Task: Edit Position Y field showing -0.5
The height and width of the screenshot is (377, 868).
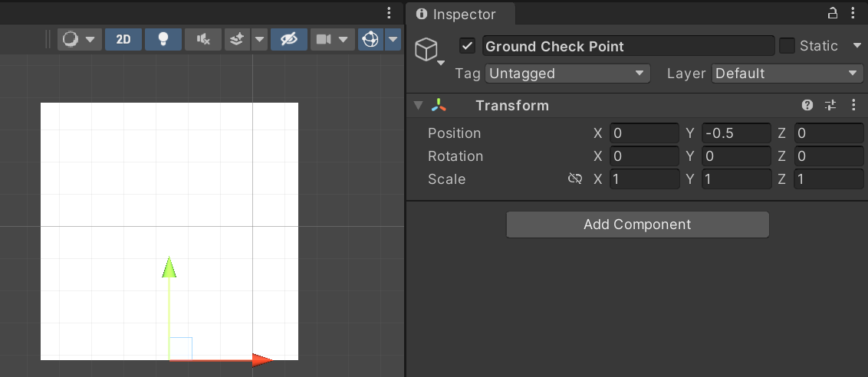Action: tap(736, 133)
